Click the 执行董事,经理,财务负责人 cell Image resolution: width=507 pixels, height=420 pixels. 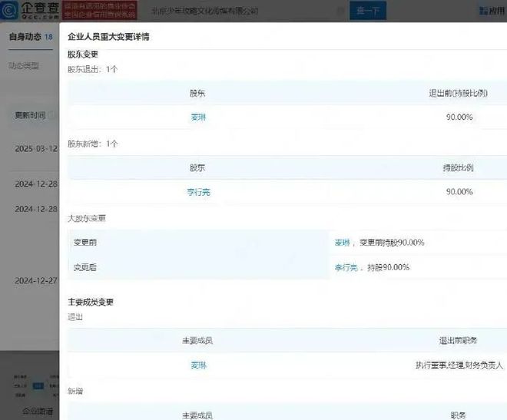click(x=459, y=365)
